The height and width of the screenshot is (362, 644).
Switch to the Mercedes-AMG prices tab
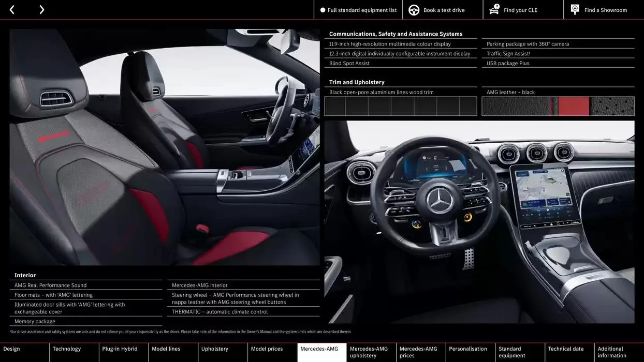point(419,351)
